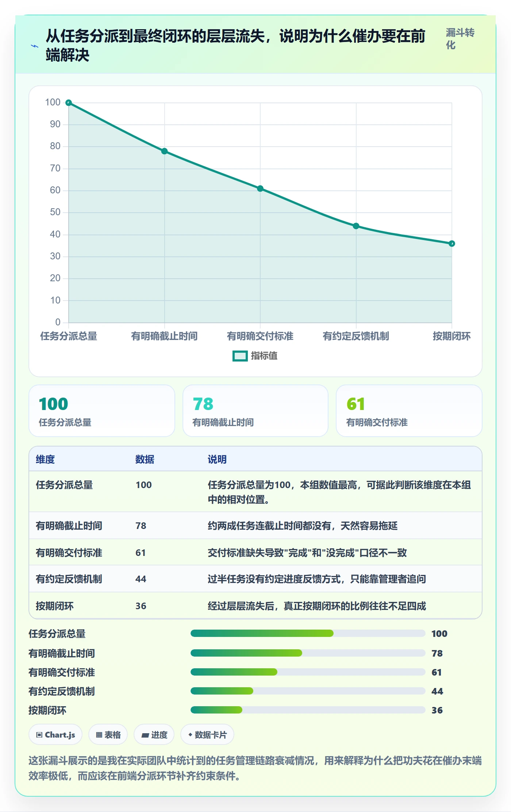Click the 任务分派总量 progress bar
Viewport: 511px width, 812px height.
pyautogui.click(x=308, y=633)
